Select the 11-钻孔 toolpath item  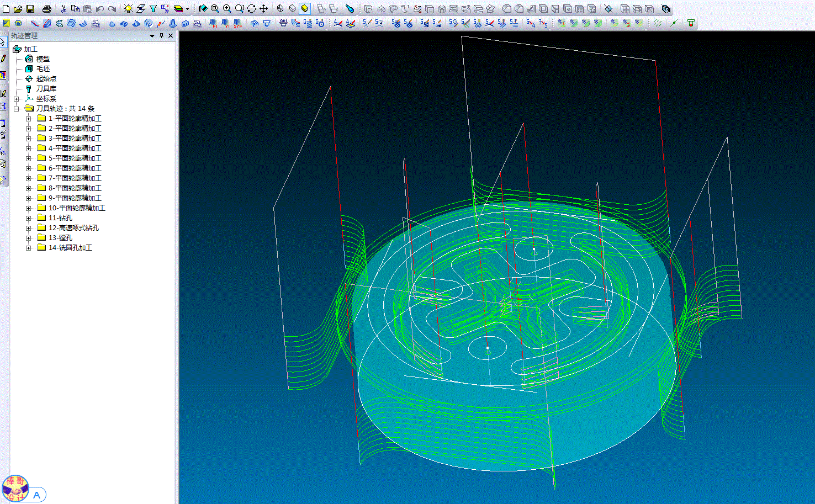pyautogui.click(x=60, y=218)
